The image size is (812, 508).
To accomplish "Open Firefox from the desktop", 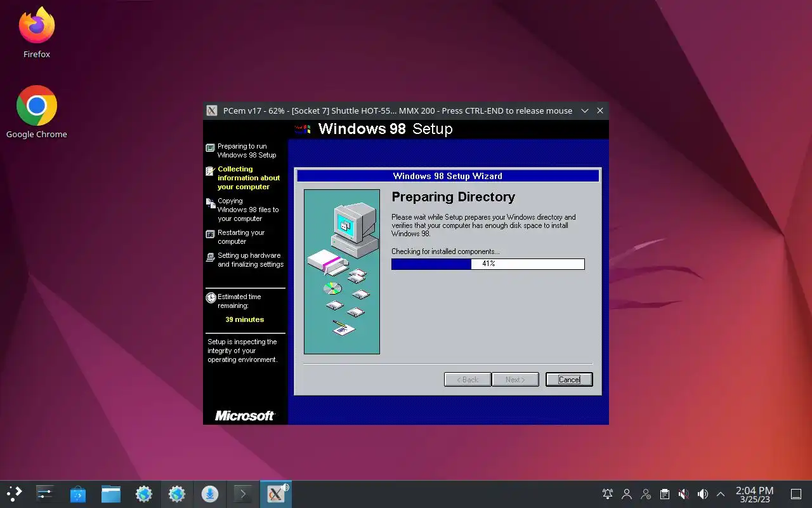I will point(37,33).
